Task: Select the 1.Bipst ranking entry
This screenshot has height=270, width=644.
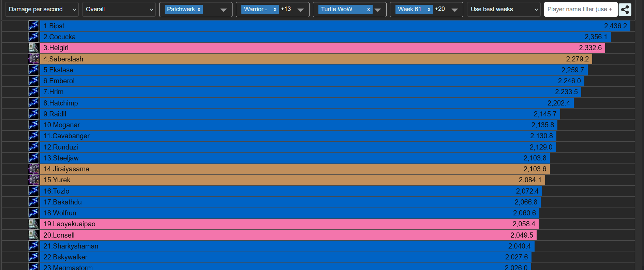Action: pyautogui.click(x=335, y=26)
